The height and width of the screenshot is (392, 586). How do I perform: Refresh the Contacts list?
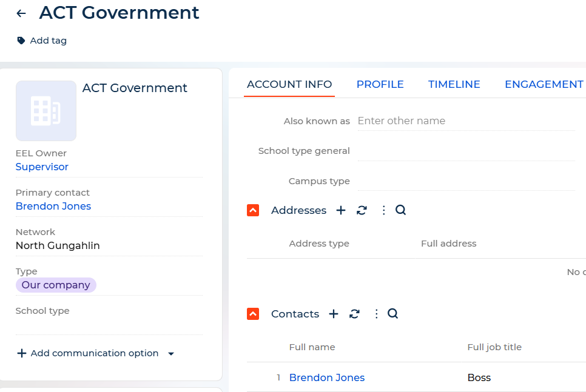pos(354,314)
